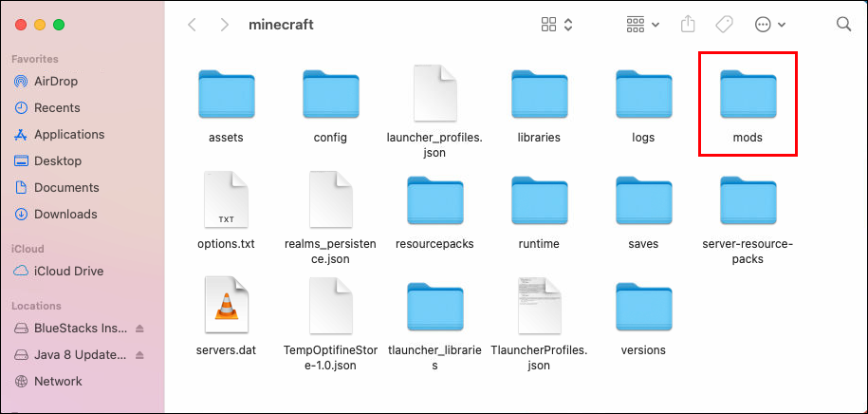Open the logs folder
This screenshot has height=414, width=868.
643,95
